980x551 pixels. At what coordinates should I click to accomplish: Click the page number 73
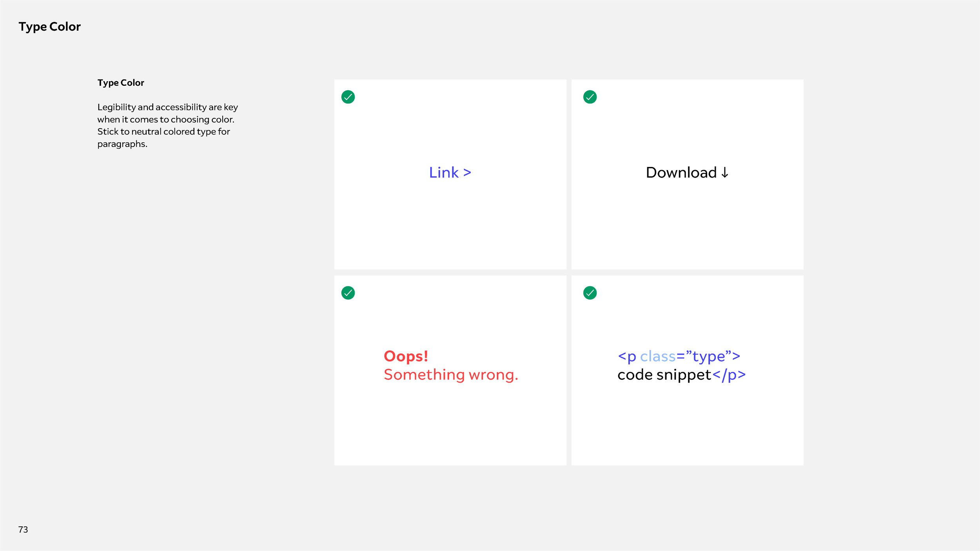point(23,529)
